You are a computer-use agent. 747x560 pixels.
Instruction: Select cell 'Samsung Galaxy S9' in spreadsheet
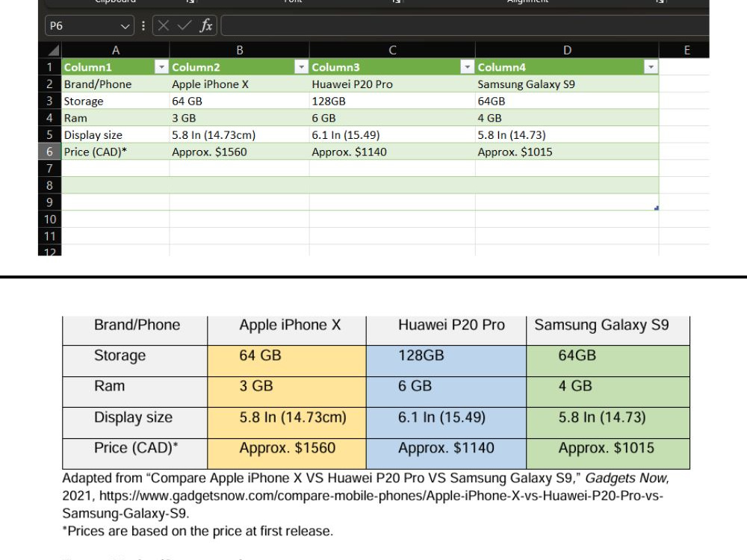click(x=567, y=84)
